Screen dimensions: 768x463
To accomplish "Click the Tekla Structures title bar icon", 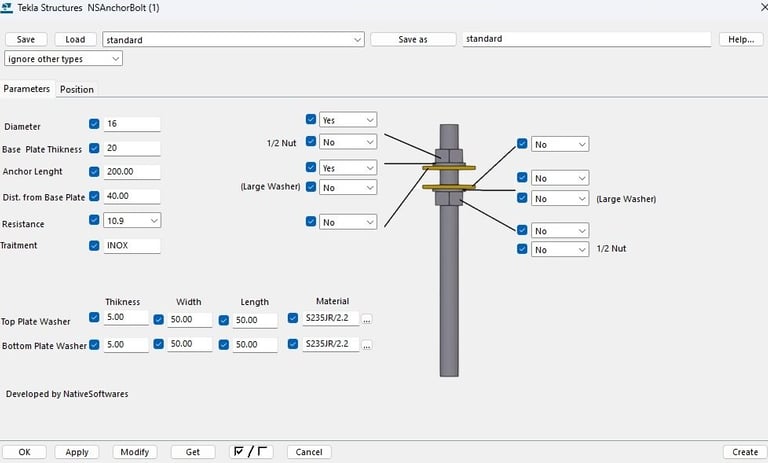I will point(6,7).
